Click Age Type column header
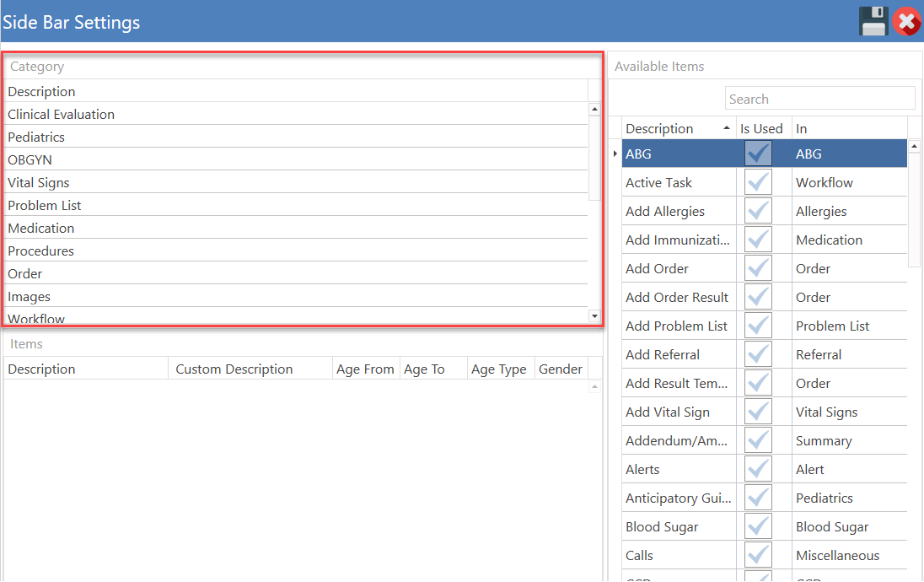 501,369
